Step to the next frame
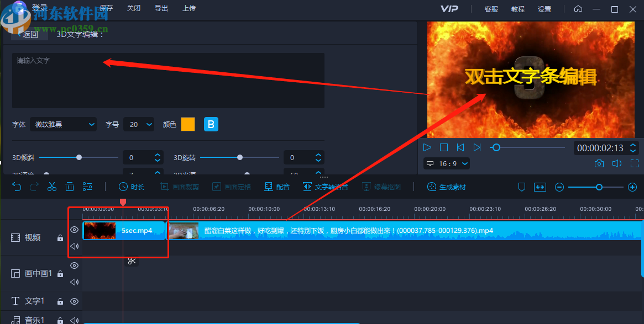Screen dimensions: 644x324 point(477,147)
